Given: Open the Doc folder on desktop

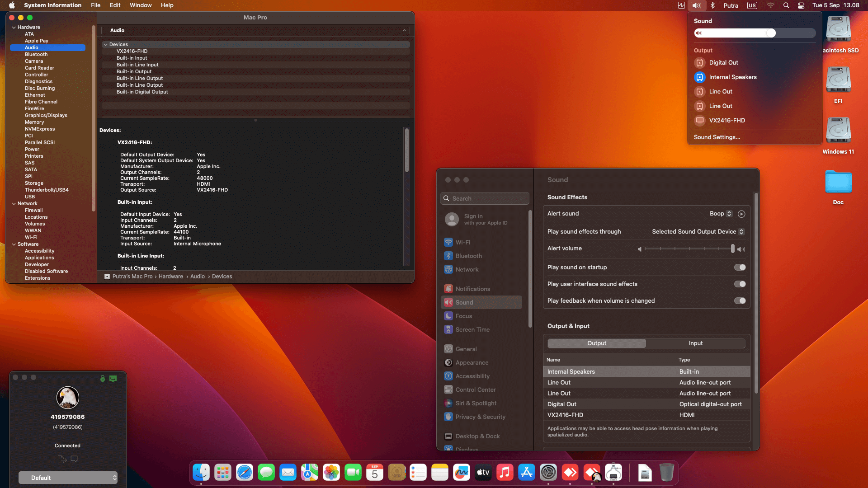Looking at the screenshot, I should tap(838, 183).
